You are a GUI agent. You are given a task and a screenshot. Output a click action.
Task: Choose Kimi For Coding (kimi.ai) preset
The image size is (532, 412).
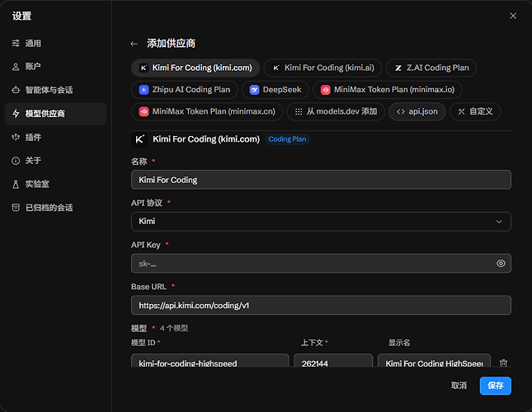322,68
